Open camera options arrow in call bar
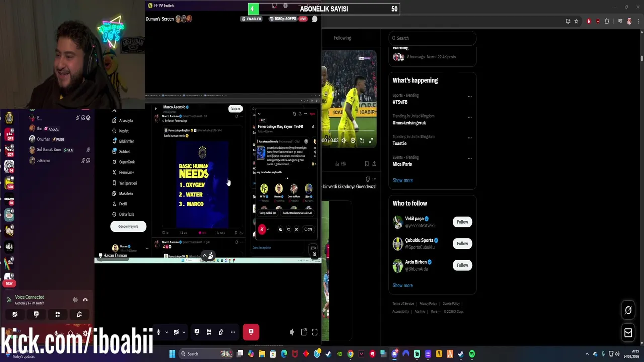Viewport: 644px width, 362px height. point(184,332)
